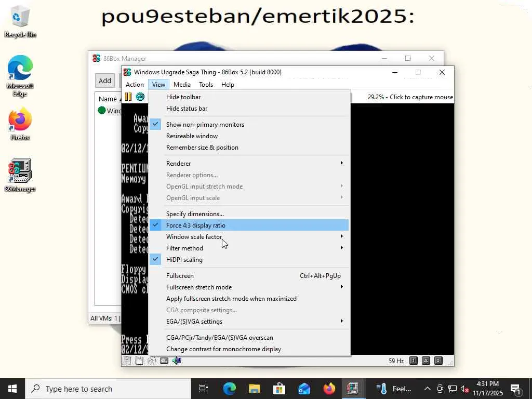Click the floppy drive status bar icon
The image size is (532, 399).
tap(127, 361)
